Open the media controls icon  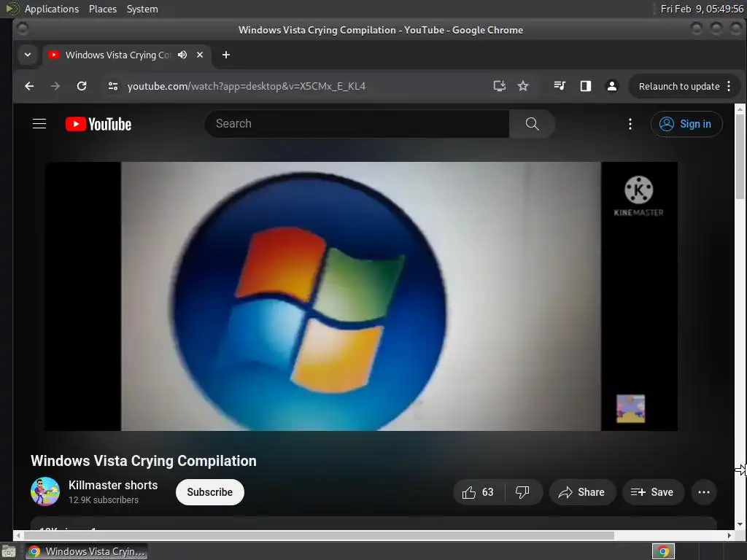pos(560,86)
